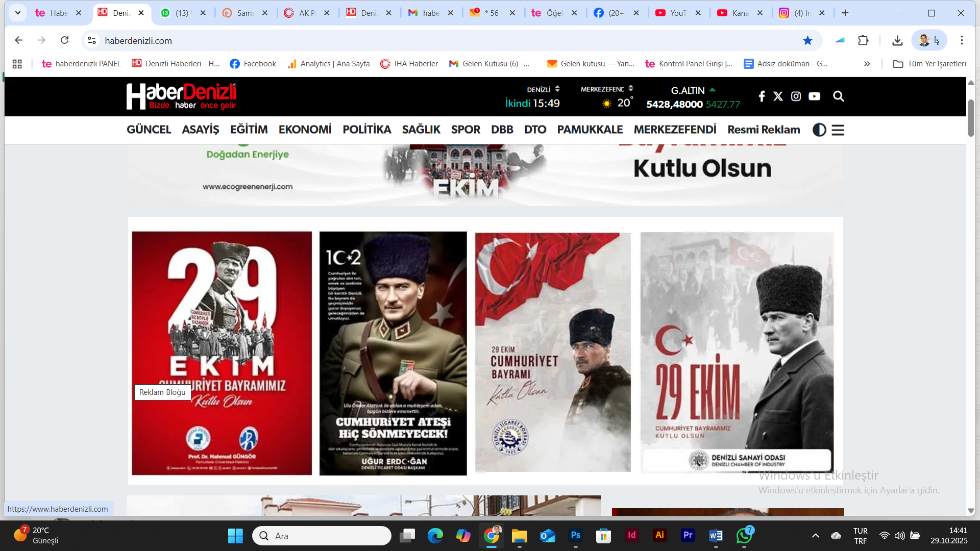Open the bookmarks overflow chevron
The width and height of the screenshot is (980, 551).
pyautogui.click(x=867, y=64)
